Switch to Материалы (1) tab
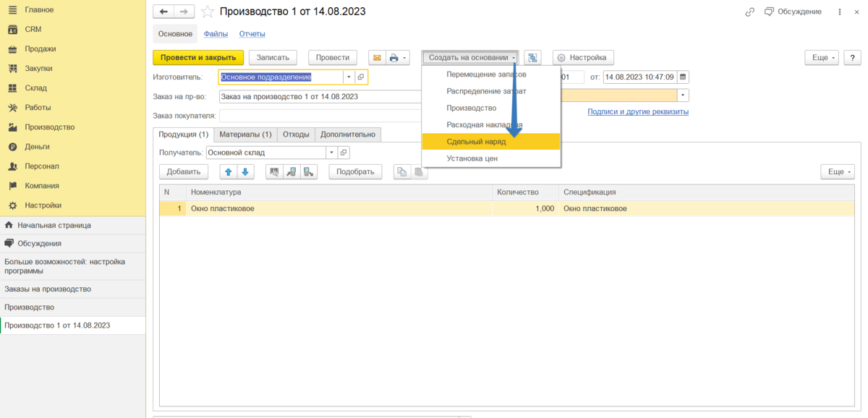This screenshot has height=418, width=868. coord(245,135)
